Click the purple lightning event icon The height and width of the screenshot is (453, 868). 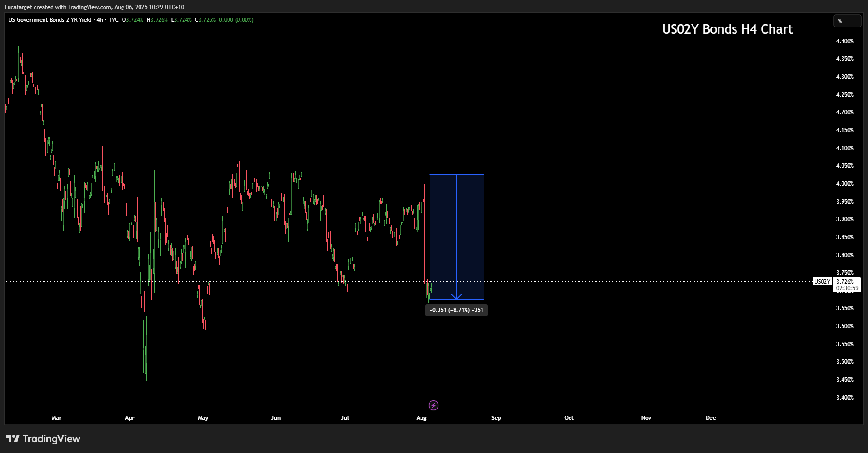tap(433, 405)
